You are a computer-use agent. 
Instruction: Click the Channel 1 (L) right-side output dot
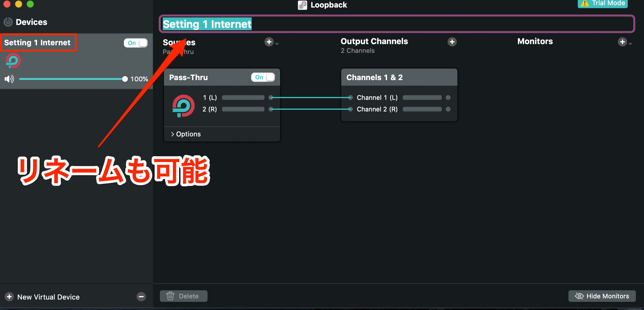click(448, 98)
